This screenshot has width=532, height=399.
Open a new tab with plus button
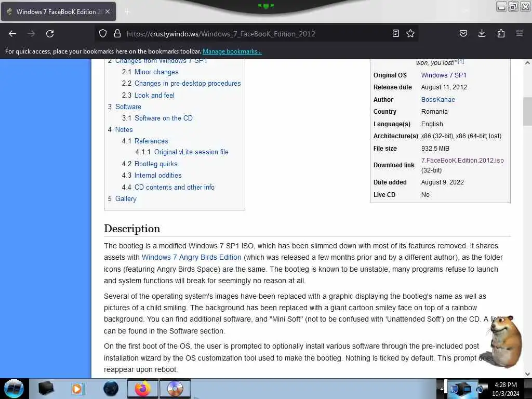tap(127, 12)
